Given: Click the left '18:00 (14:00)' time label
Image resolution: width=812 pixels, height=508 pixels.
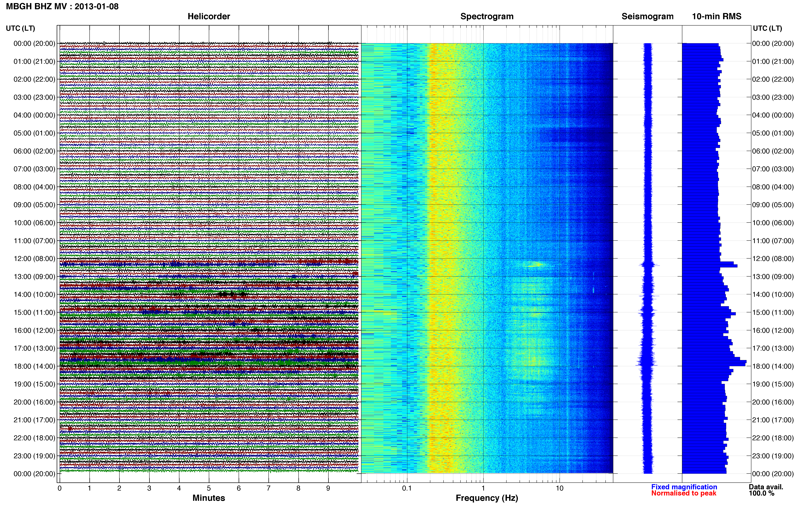Looking at the screenshot, I should point(34,366).
